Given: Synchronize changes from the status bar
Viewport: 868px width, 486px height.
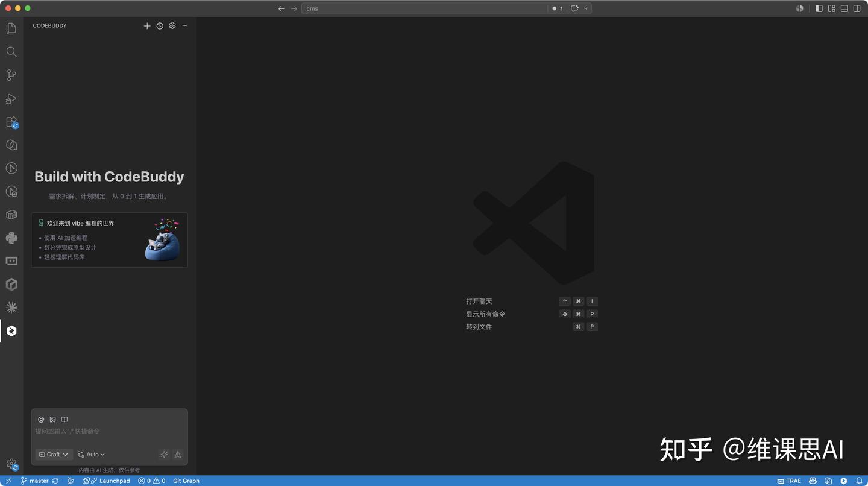Looking at the screenshot, I should pyautogui.click(x=55, y=481).
